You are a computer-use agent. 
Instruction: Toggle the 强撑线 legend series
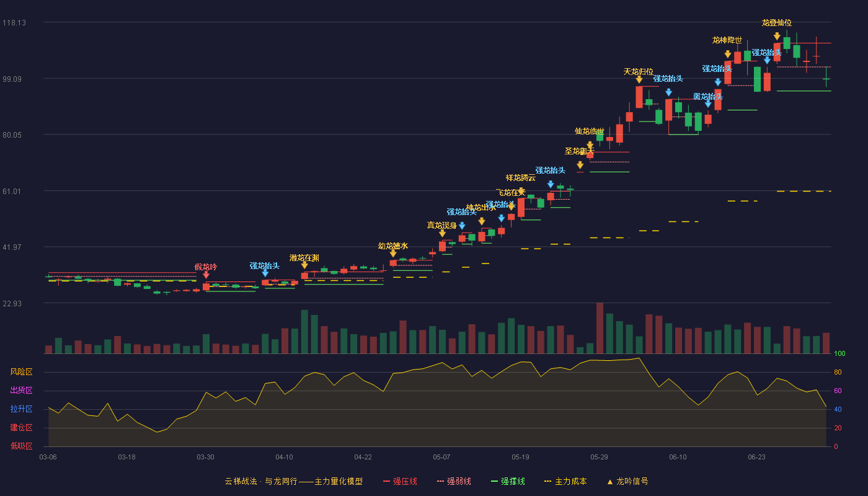(508, 481)
